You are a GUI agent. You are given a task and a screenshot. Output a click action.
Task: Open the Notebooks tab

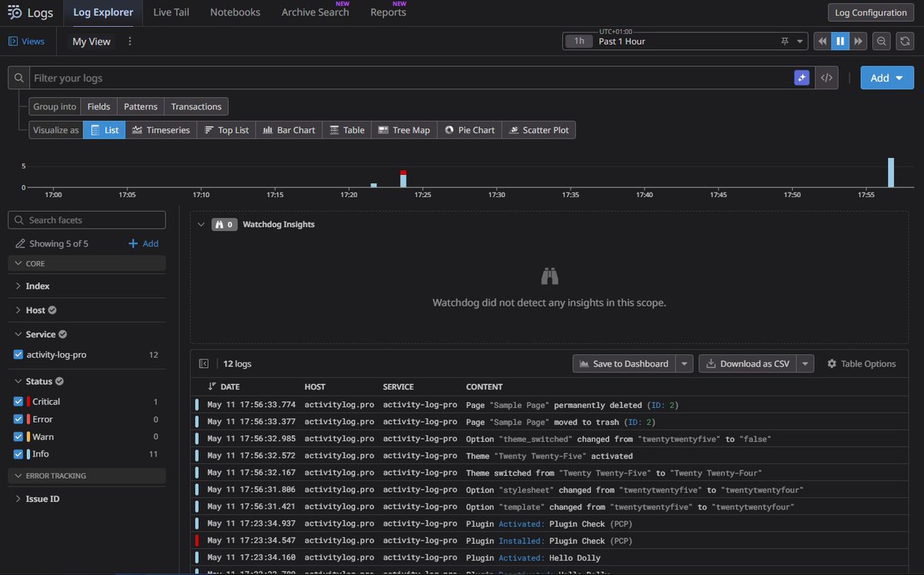[x=235, y=12]
